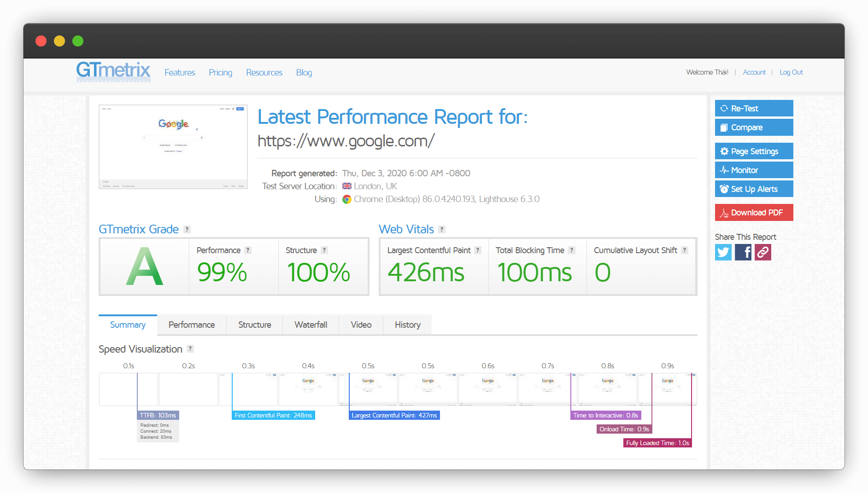The image size is (868, 493).
Task: Click the 426ms LCP value
Action: 426,272
